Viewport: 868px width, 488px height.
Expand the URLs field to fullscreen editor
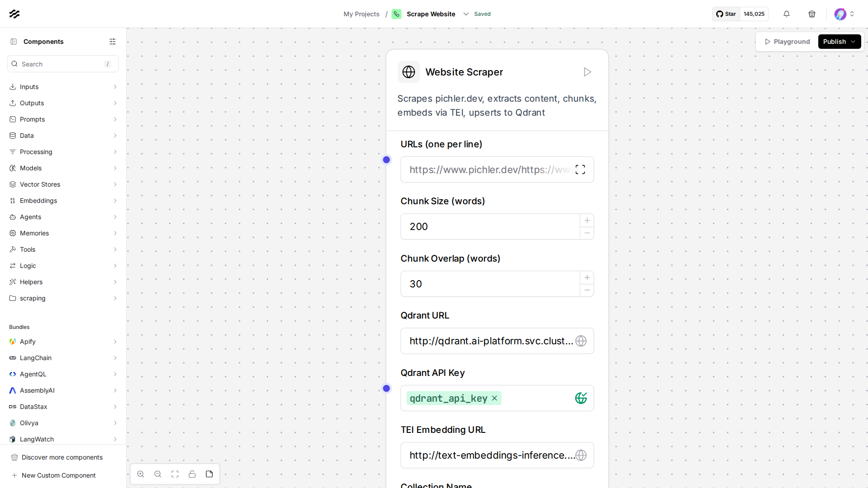[580, 169]
